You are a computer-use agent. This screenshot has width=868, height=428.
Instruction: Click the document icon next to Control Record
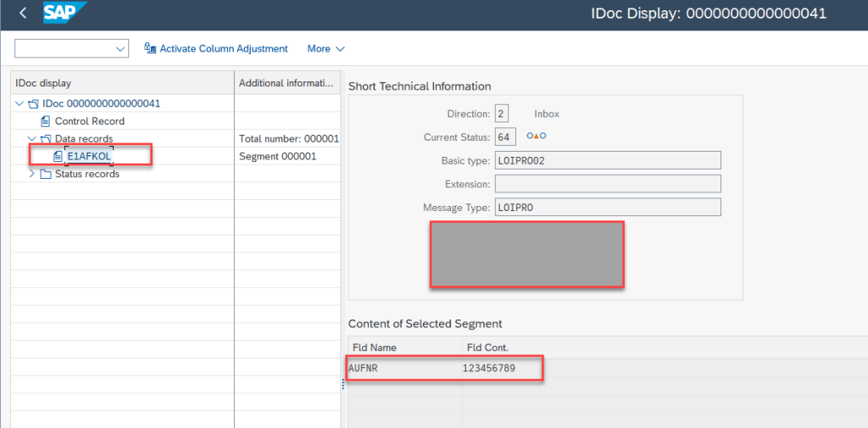click(46, 121)
